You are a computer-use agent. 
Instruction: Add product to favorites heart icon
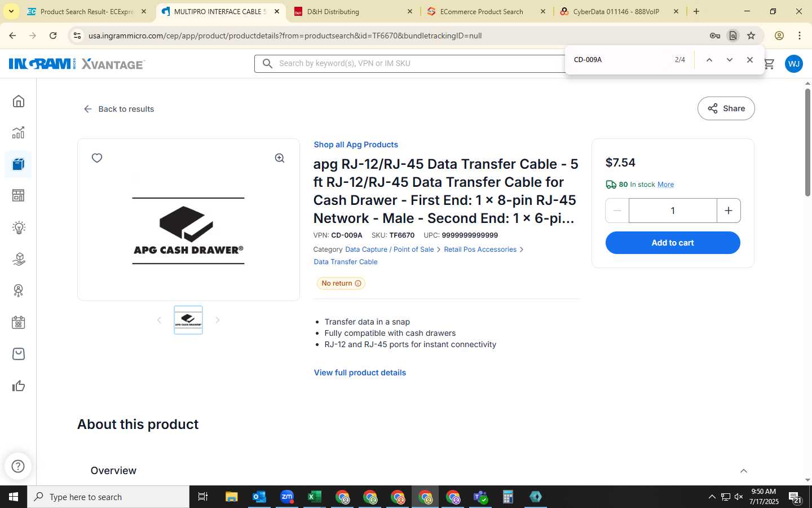(x=97, y=158)
